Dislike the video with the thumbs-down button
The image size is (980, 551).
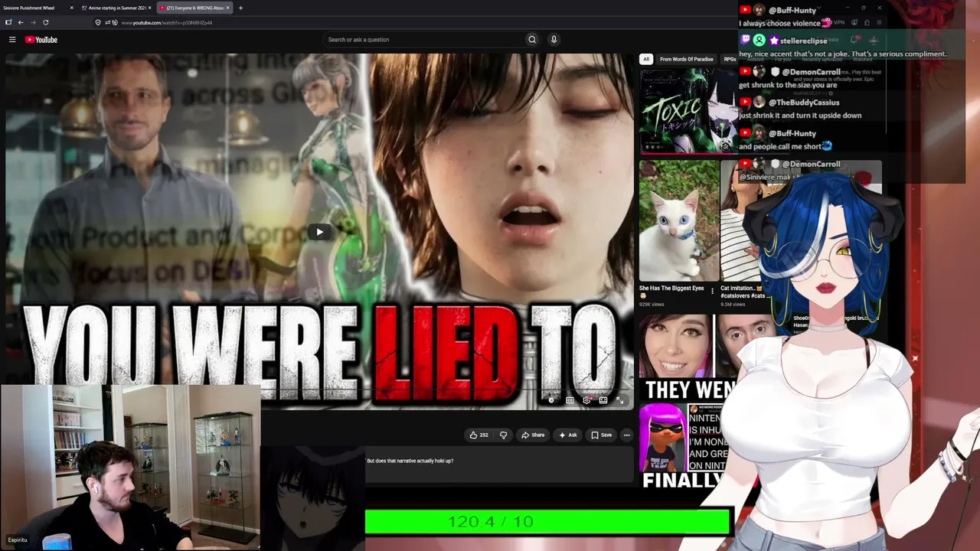(503, 435)
